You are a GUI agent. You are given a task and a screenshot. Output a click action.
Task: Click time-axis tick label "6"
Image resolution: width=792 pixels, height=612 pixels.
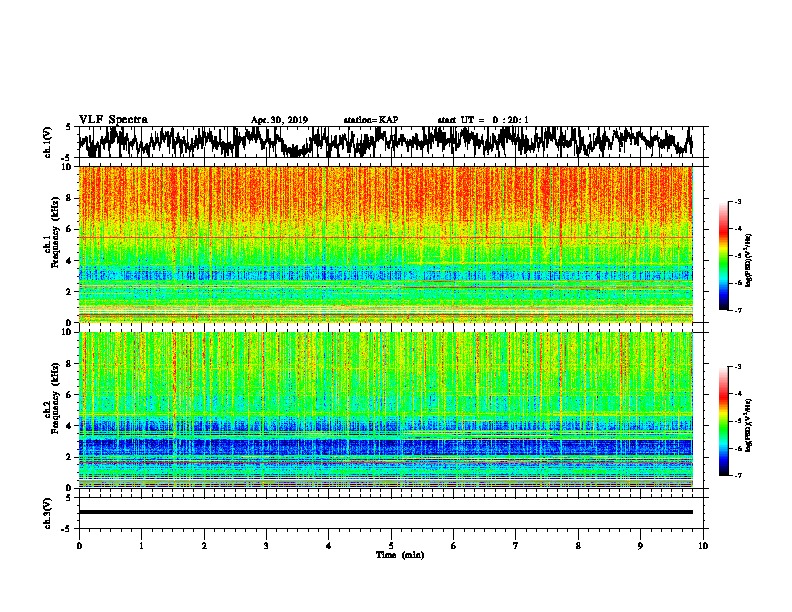click(x=454, y=546)
